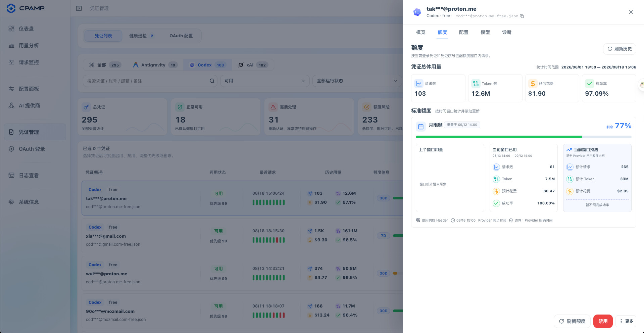
Task: Click the 使用响应 Header icon
Action: [x=418, y=220]
